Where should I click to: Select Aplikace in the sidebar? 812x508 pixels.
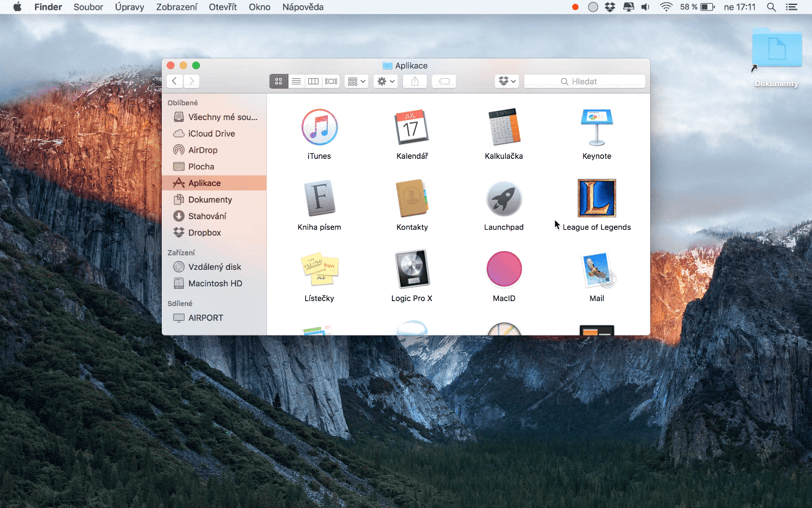click(x=214, y=183)
